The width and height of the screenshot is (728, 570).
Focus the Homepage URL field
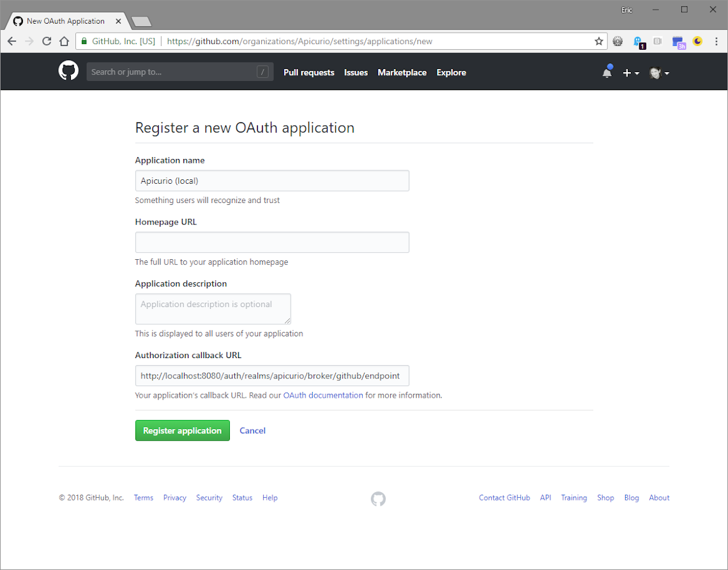pos(272,243)
